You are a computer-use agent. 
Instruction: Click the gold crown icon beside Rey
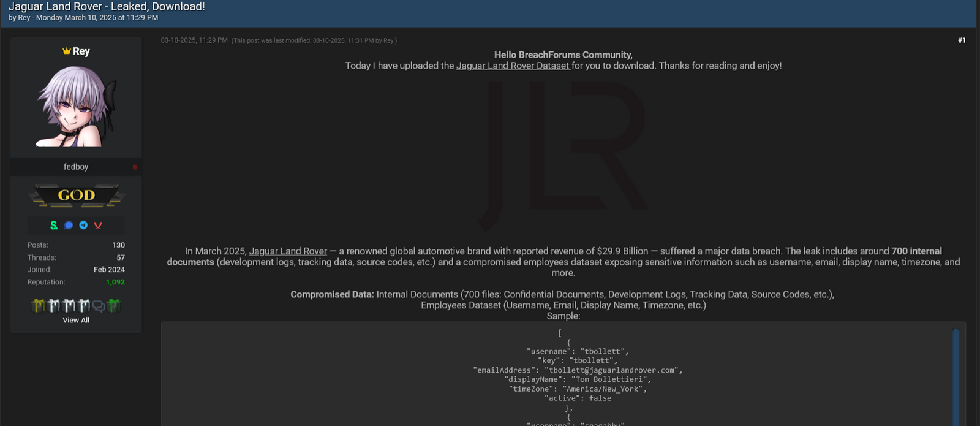pos(66,51)
